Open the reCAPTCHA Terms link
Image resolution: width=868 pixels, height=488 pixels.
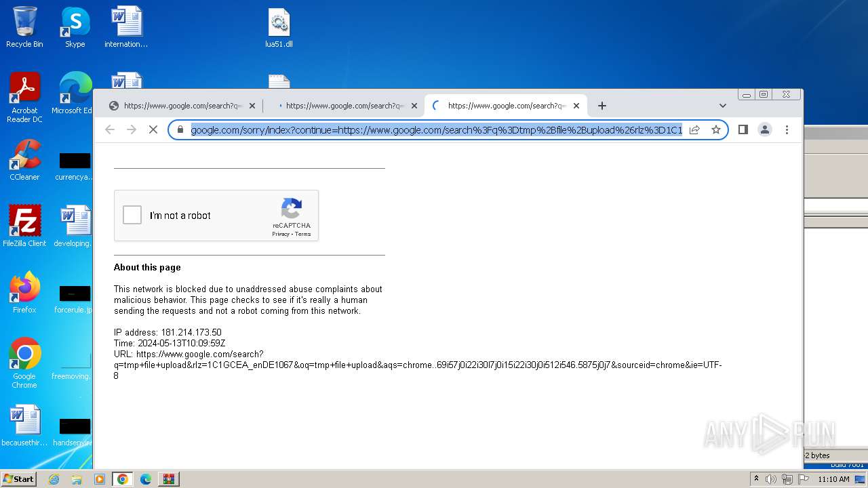point(303,235)
